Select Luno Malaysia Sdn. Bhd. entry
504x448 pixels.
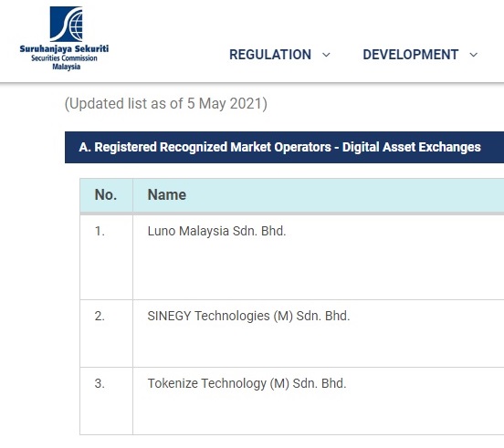(x=216, y=231)
